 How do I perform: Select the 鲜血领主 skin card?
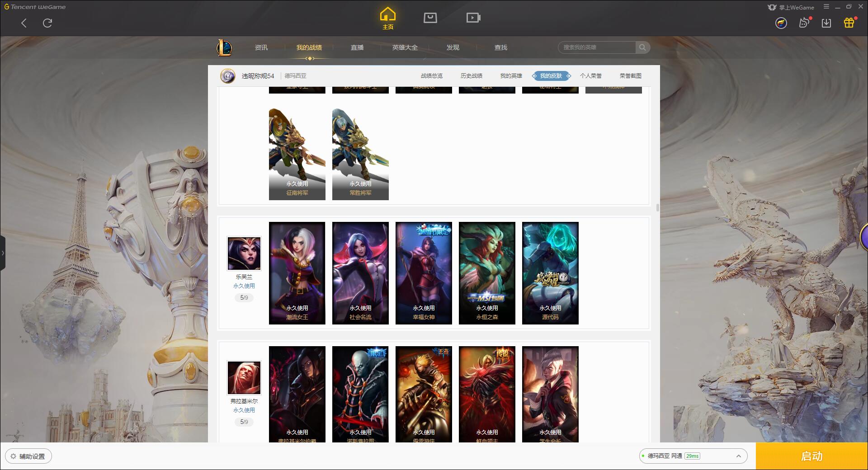point(487,394)
